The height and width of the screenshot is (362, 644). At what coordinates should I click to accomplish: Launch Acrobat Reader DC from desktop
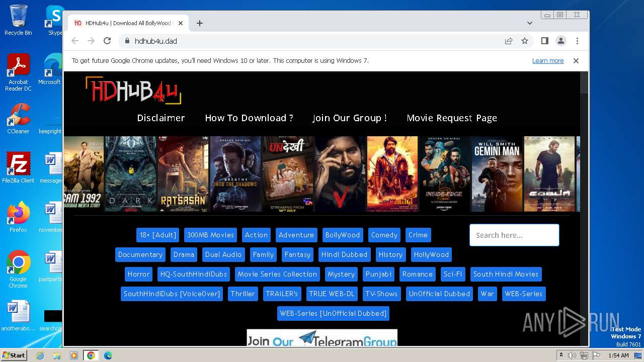[18, 72]
